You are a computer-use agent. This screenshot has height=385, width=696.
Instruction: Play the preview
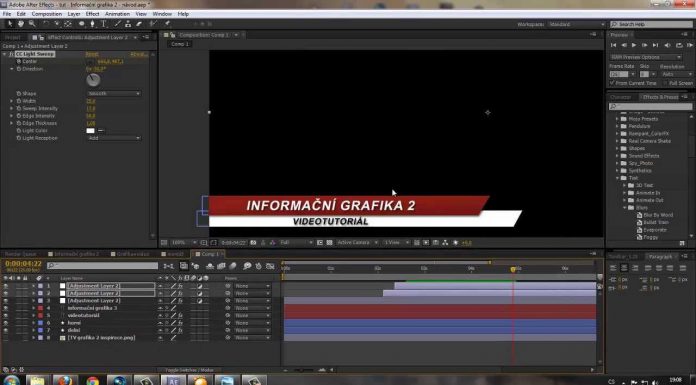[634, 45]
